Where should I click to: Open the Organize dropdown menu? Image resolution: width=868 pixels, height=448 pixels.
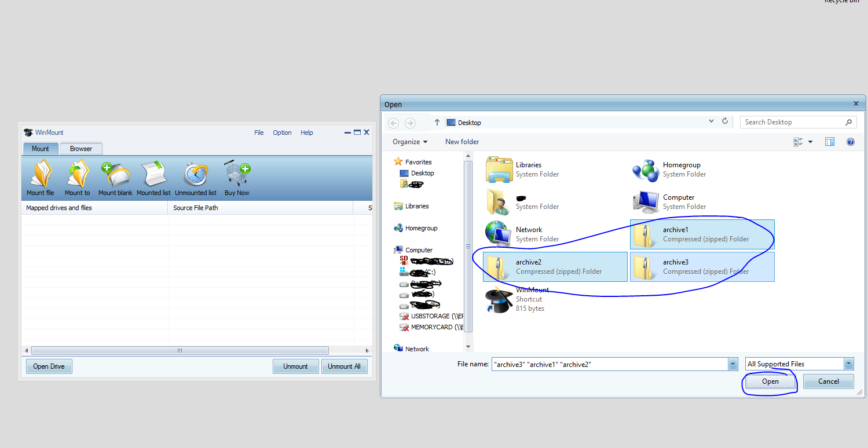click(410, 142)
